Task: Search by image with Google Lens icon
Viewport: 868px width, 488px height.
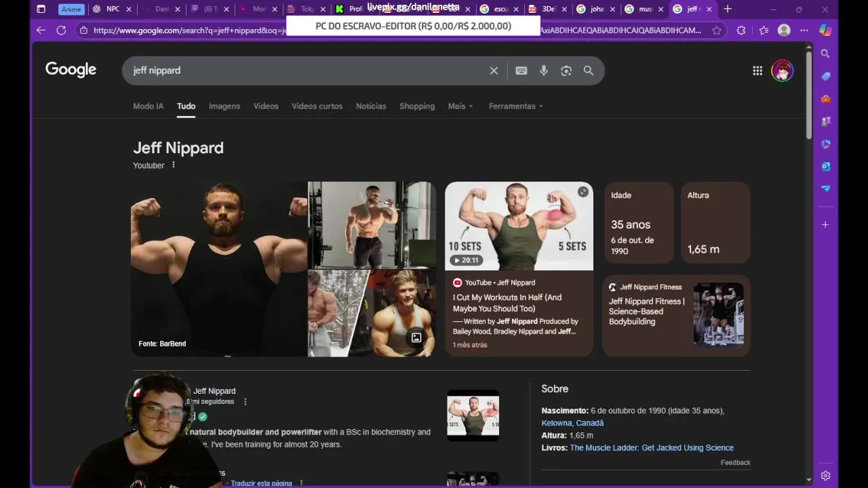Action: pyautogui.click(x=566, y=70)
